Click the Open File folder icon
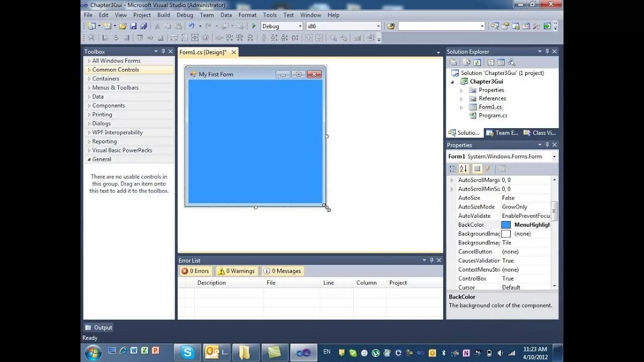The image size is (644, 362). click(123, 26)
